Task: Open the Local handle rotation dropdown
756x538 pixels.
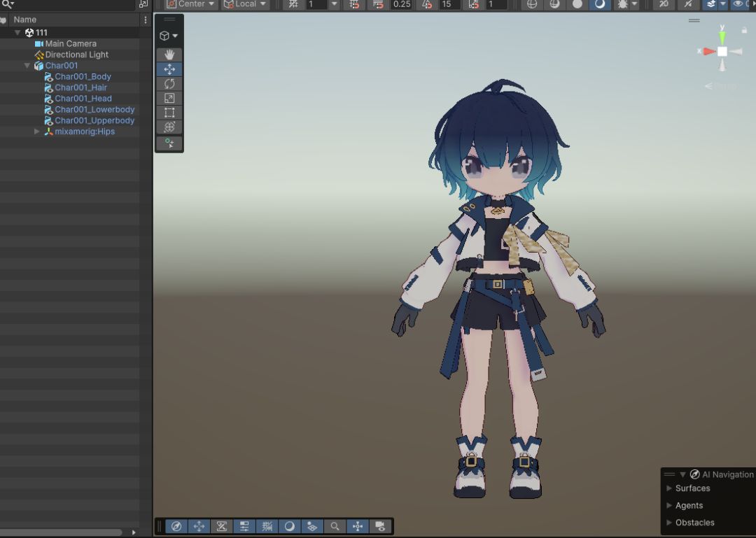Action: click(245, 4)
